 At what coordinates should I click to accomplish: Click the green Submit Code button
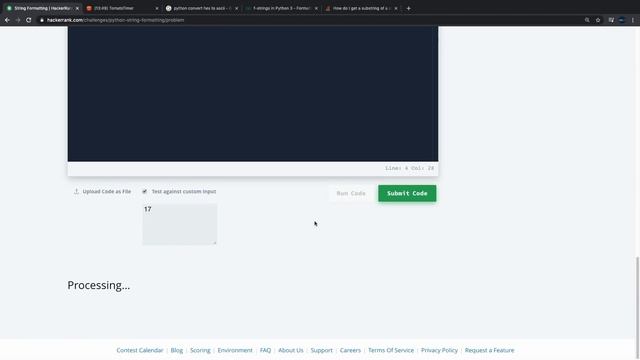[x=407, y=193]
